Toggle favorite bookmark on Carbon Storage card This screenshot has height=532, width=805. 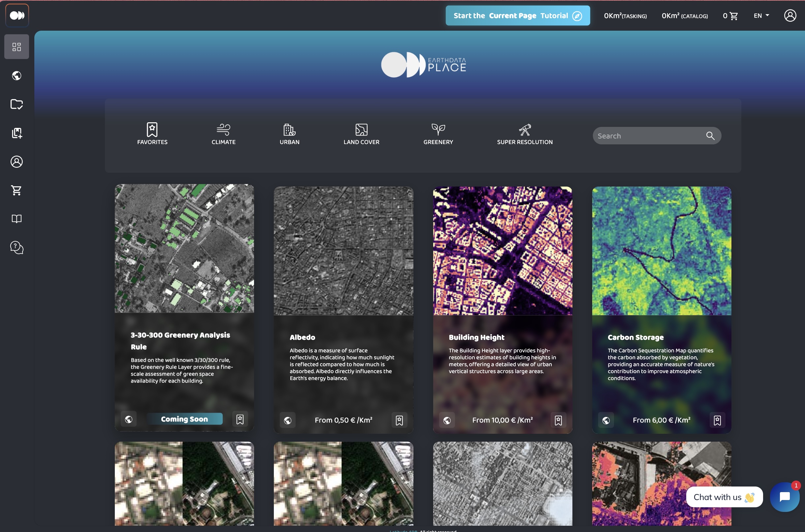[717, 420]
